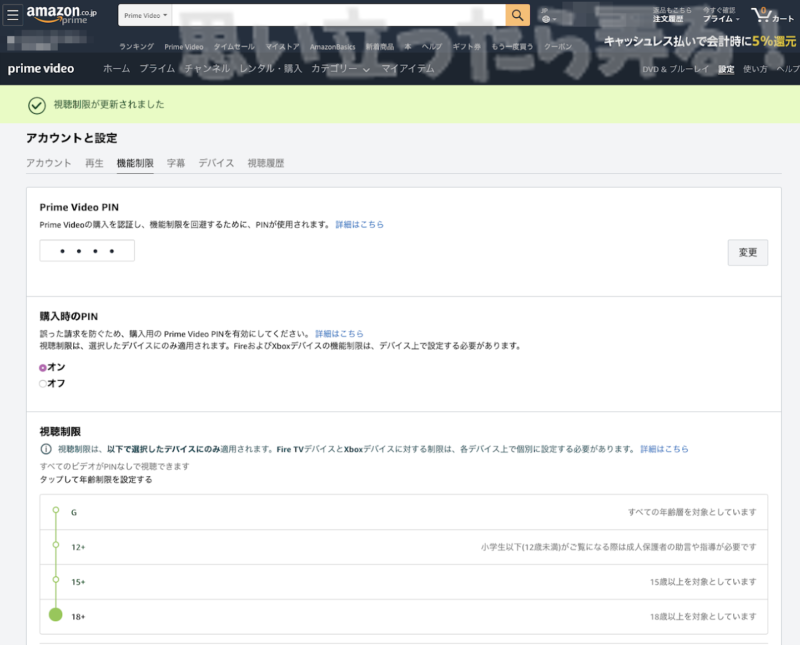Click the Prime Video PIN input field
The image size is (800, 645).
[87, 251]
